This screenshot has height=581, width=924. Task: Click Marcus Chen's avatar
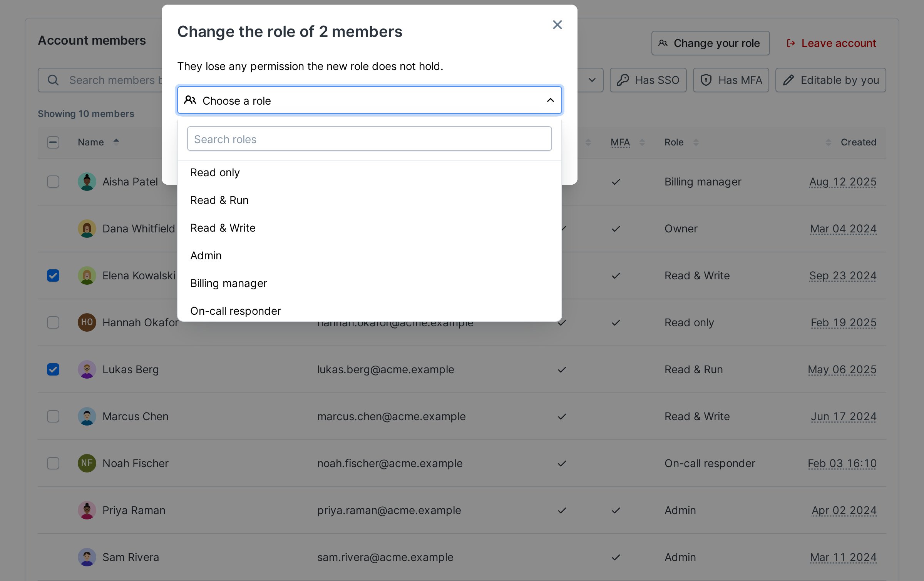point(87,416)
